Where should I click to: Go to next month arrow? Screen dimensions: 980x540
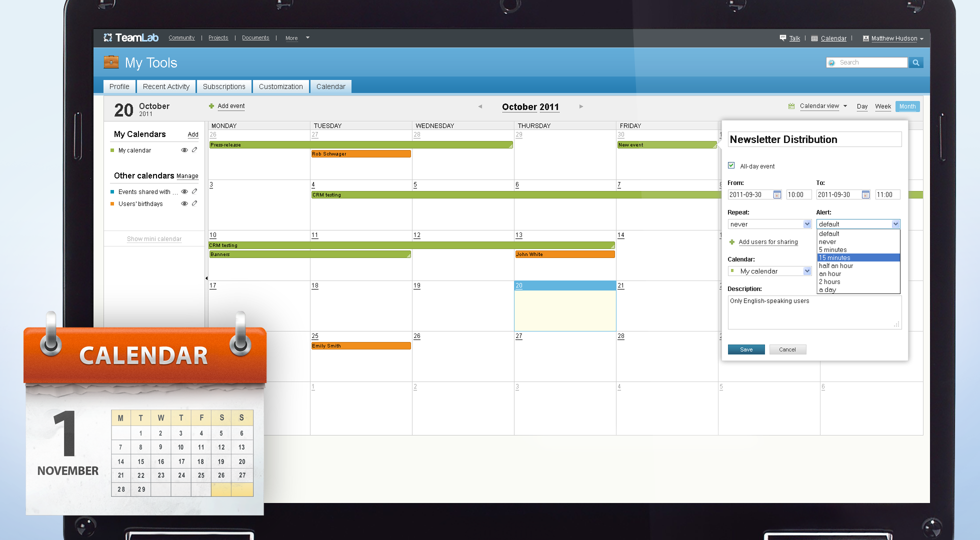click(x=581, y=106)
